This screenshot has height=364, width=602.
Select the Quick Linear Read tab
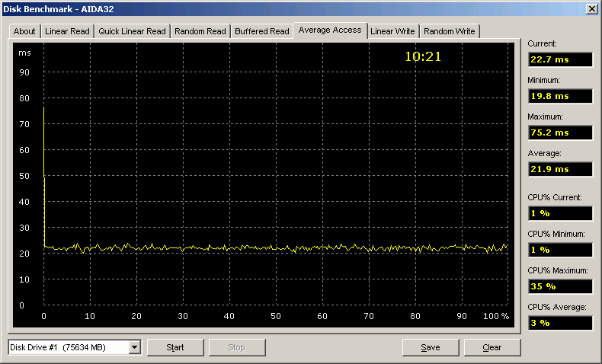[132, 31]
